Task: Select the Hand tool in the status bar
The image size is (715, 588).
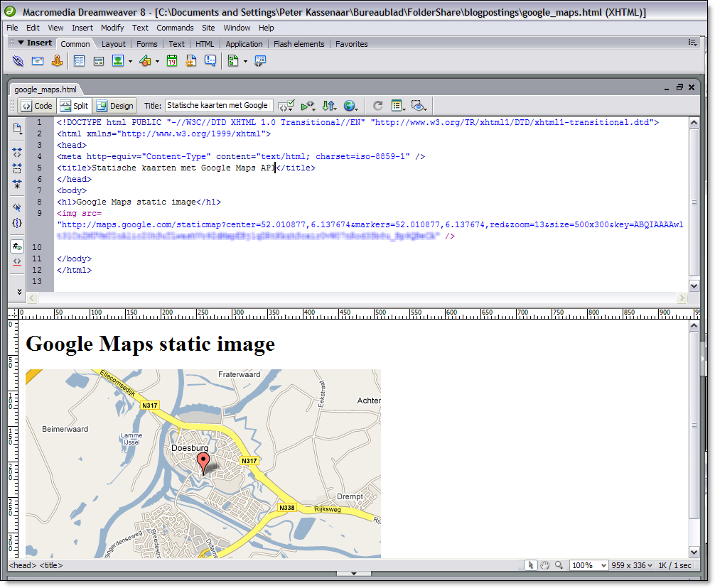Action: [545, 565]
